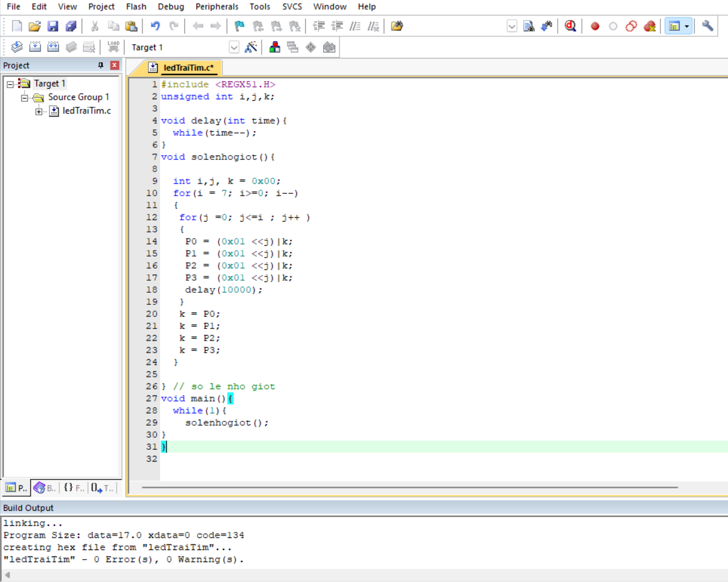The width and height of the screenshot is (728, 582).
Task: Collapse the Source Group 1 folder
Action: click(25, 97)
